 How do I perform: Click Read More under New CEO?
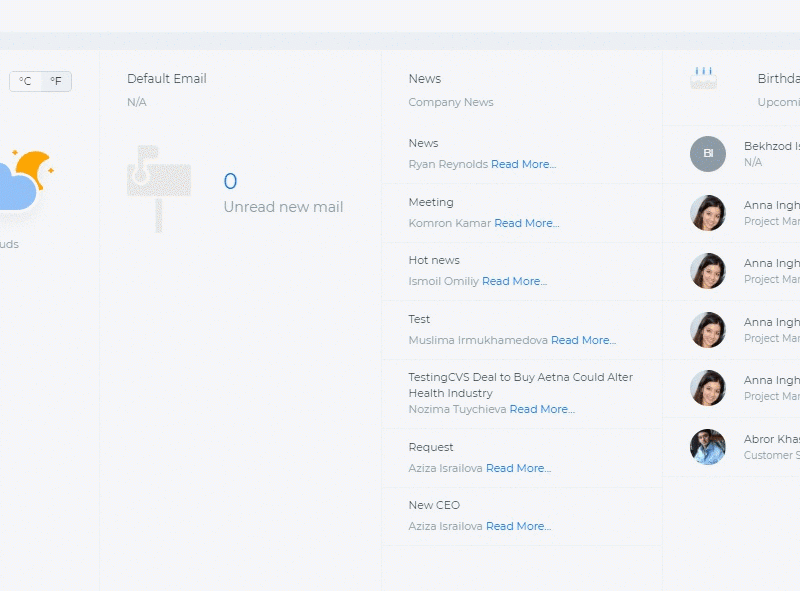(518, 526)
